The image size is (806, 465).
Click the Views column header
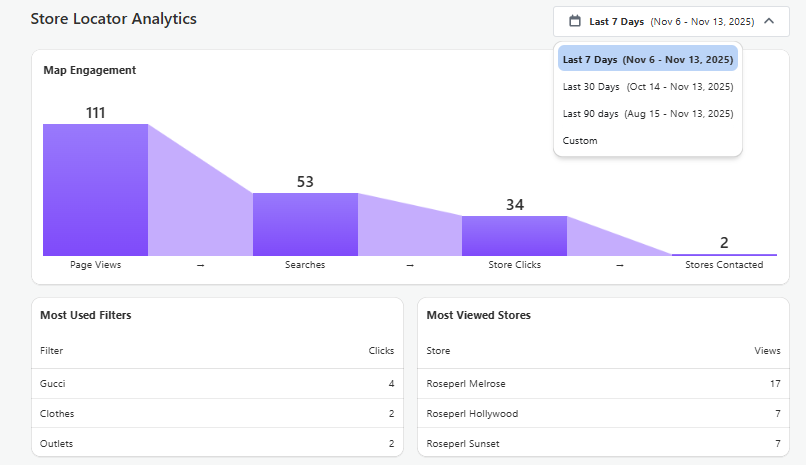tap(767, 351)
